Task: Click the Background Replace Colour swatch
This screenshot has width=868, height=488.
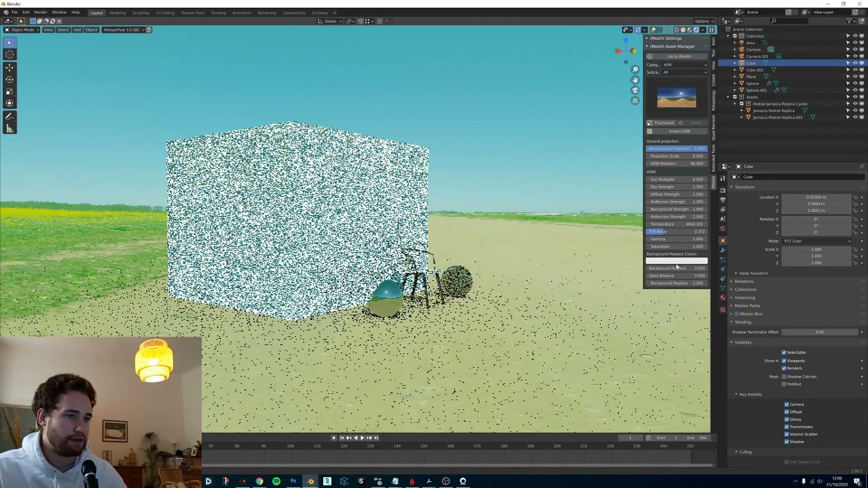Action: coord(677,261)
